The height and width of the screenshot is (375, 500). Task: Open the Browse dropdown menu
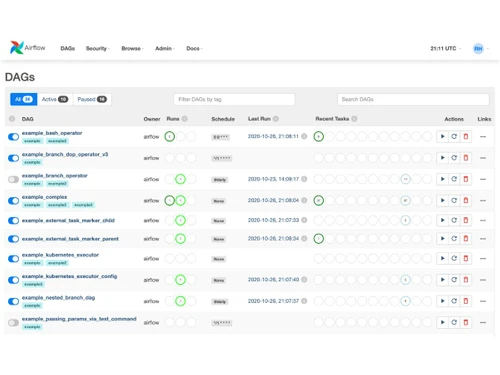click(x=132, y=48)
